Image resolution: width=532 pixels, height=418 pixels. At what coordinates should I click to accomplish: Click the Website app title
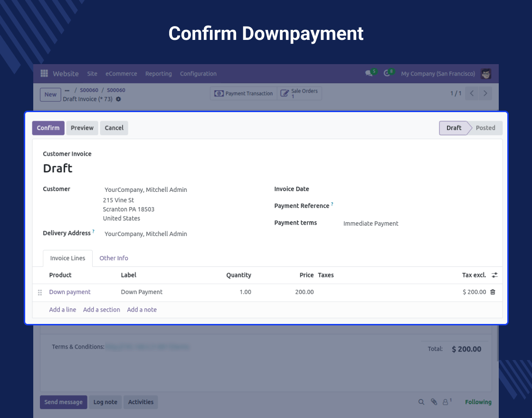point(66,74)
